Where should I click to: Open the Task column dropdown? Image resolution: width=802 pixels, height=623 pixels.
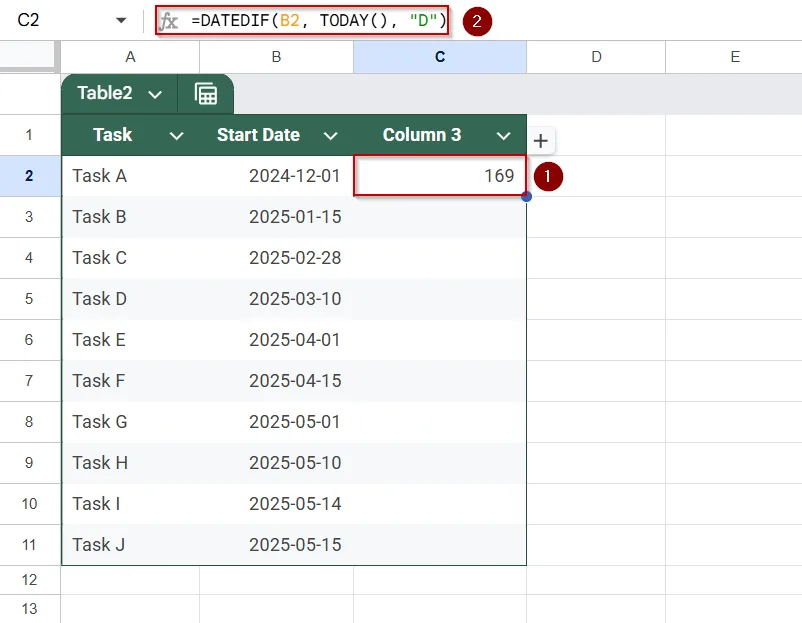(176, 136)
